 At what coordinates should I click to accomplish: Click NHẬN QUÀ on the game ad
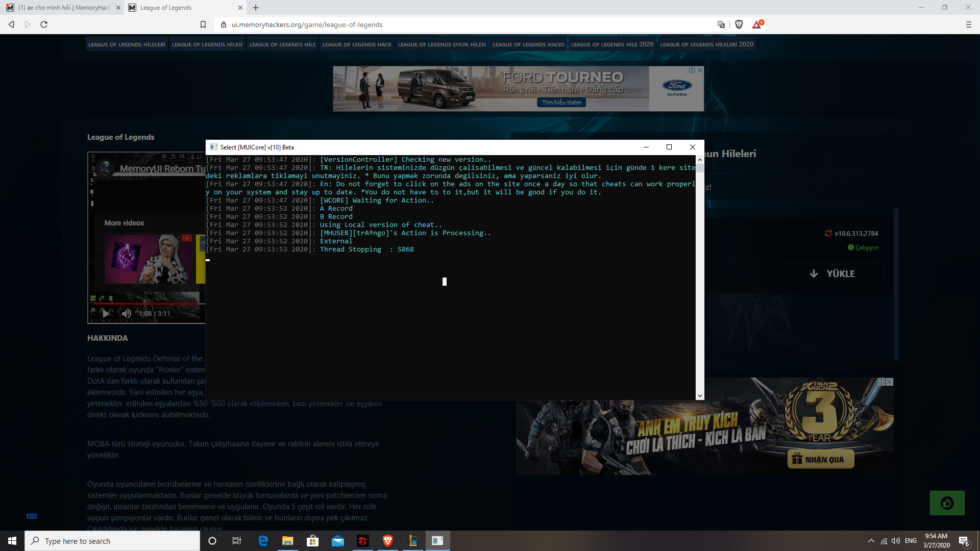pos(821,460)
